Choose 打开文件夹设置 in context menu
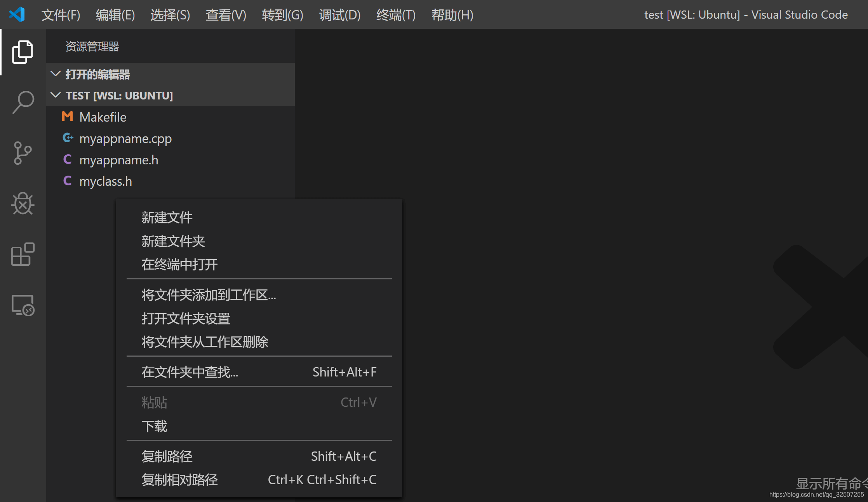 pyautogui.click(x=259, y=319)
